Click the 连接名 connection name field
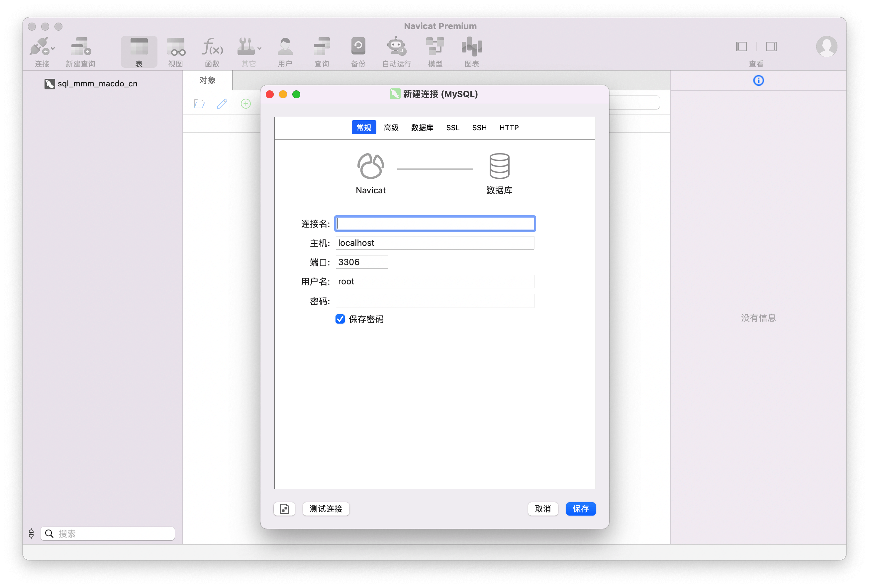869x588 pixels. click(435, 223)
